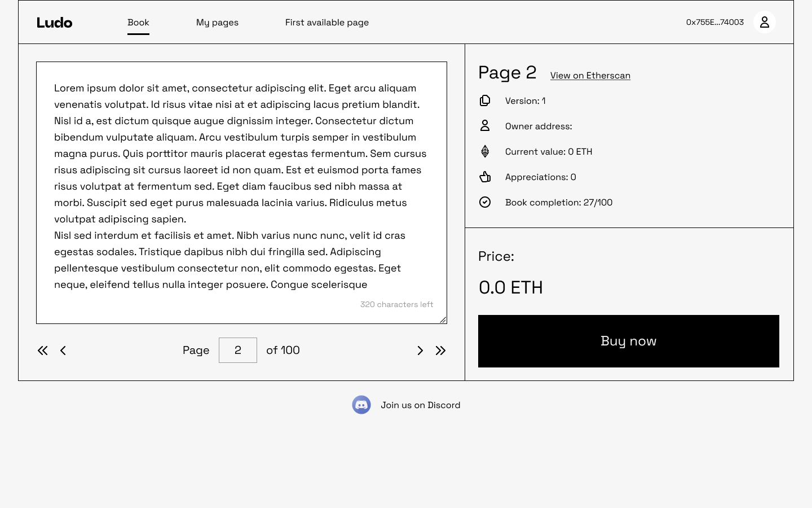
Task: Click the textarea resize handle
Action: point(443,319)
